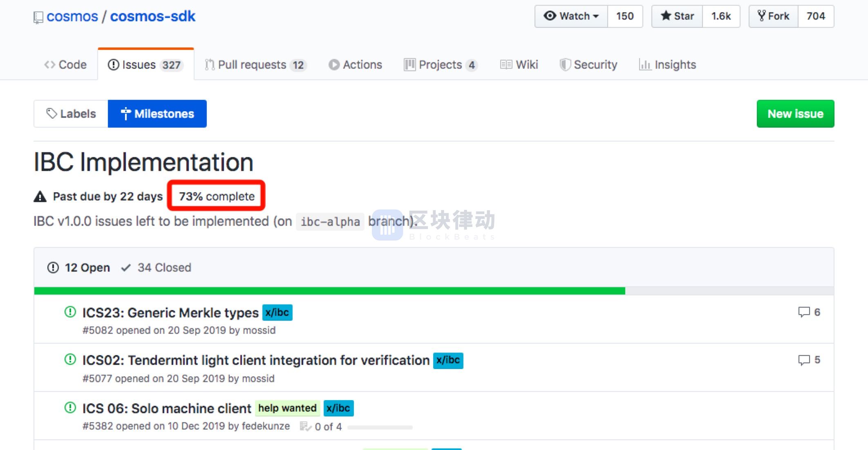Open mossid's profile from issue #5082
This screenshot has height=450, width=868.
point(259,331)
